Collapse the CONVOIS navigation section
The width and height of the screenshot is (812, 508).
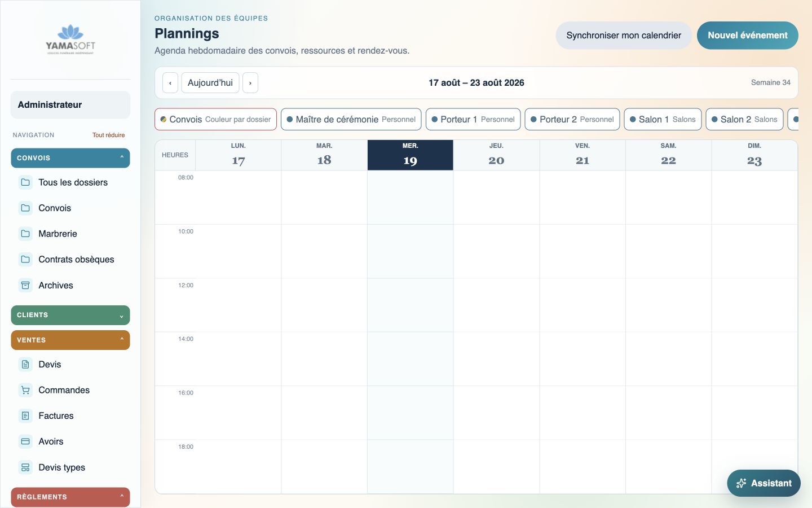[70, 158]
